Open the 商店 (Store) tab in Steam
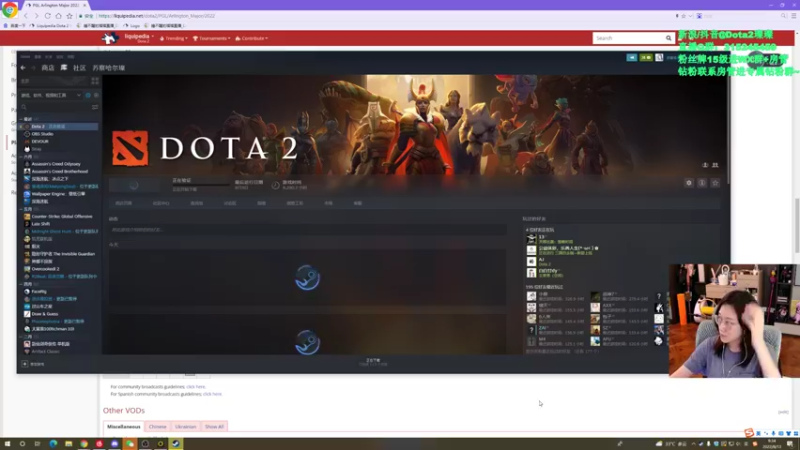 (48, 68)
